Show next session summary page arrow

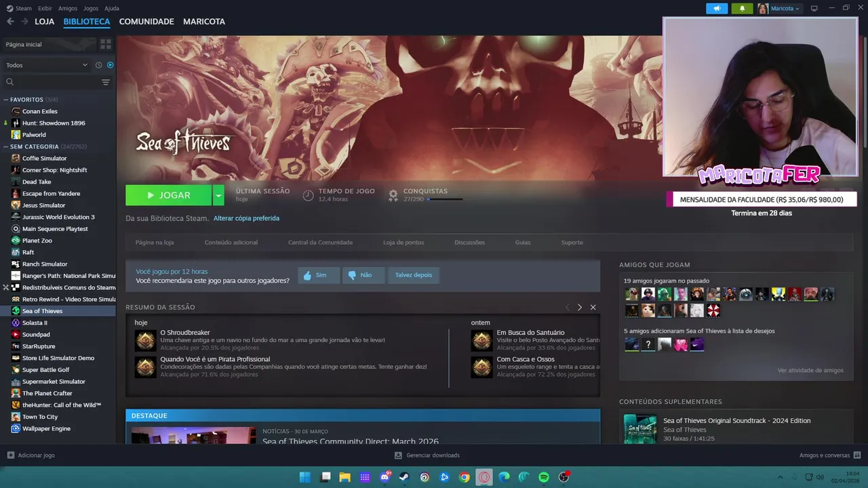[x=580, y=307]
